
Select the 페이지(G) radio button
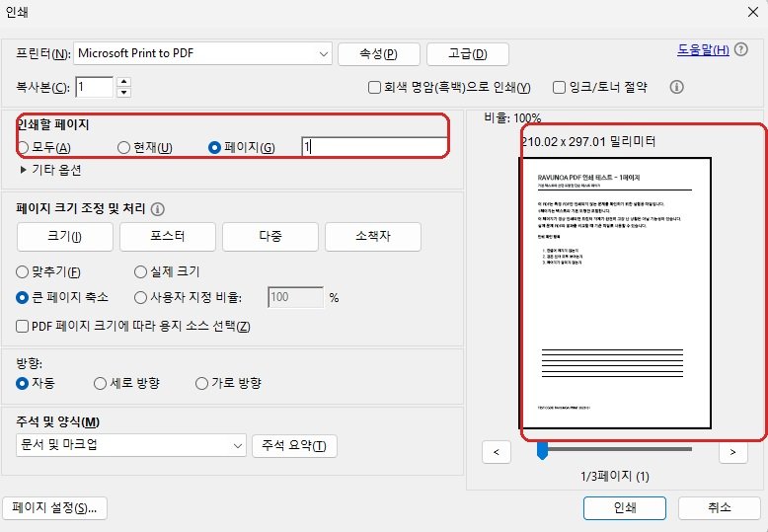click(214, 147)
